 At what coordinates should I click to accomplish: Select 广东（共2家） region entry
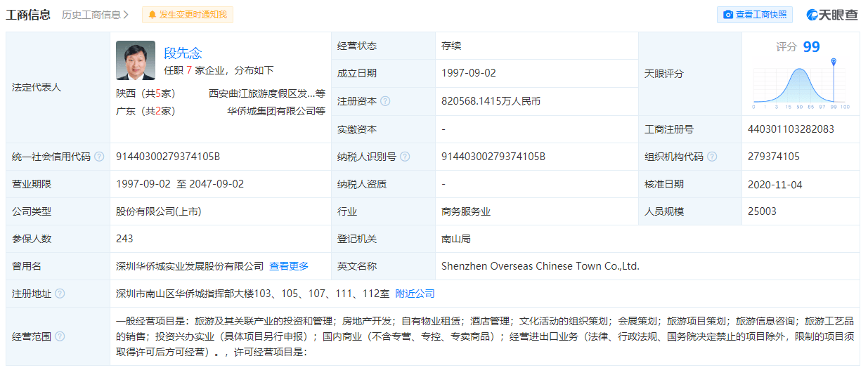pyautogui.click(x=145, y=110)
